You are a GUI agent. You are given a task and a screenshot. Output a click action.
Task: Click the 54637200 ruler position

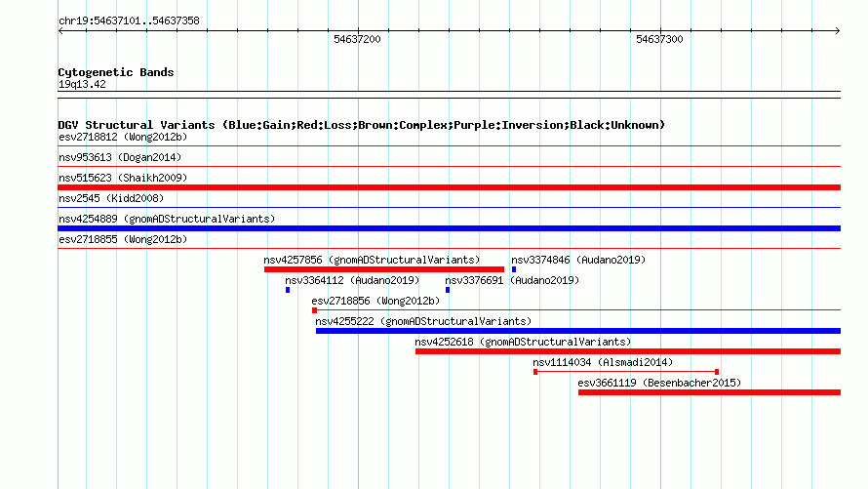[357, 39]
